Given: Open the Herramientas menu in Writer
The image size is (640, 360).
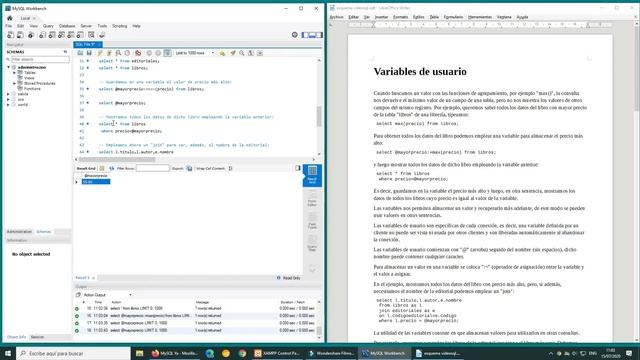Looking at the screenshot, I should (480, 17).
